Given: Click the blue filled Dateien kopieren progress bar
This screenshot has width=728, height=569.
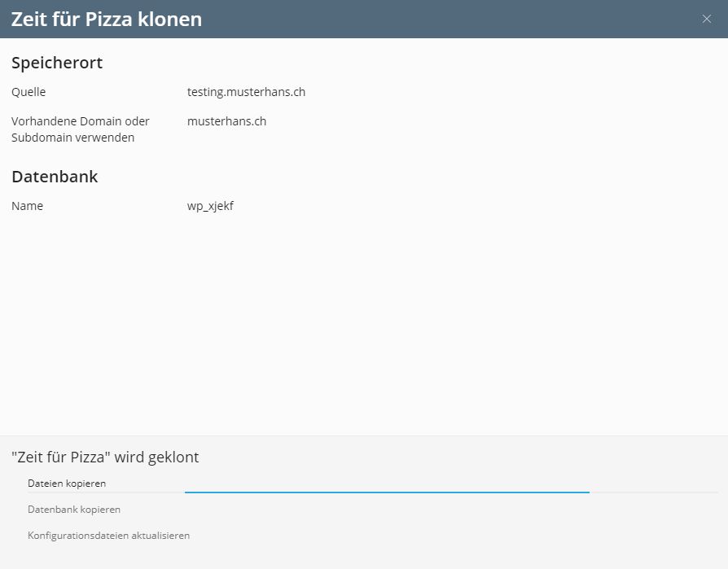Looking at the screenshot, I should click(x=387, y=492).
